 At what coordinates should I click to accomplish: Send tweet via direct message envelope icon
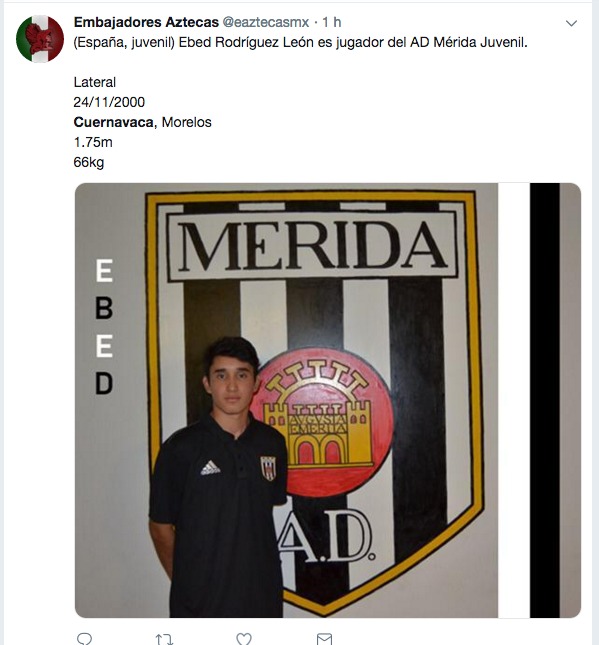324,639
